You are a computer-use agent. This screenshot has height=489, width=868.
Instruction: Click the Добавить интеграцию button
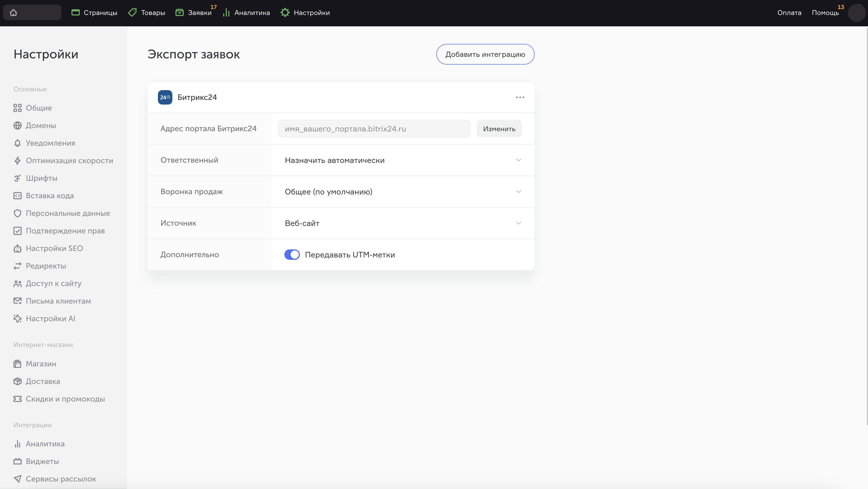coord(485,54)
